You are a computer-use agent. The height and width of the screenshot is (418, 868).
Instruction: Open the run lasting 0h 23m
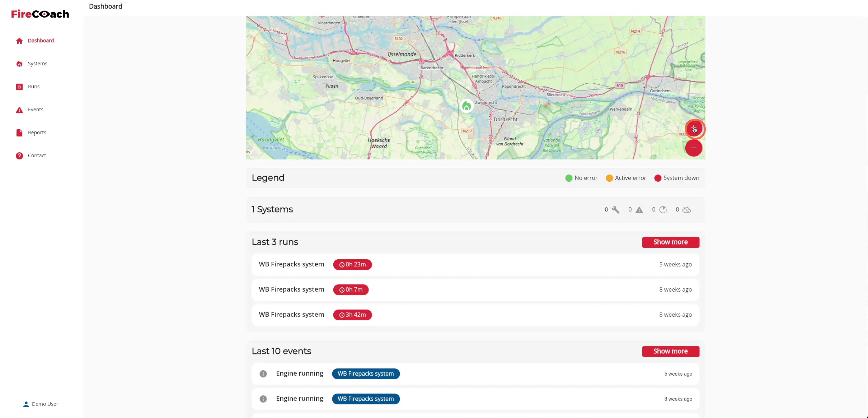click(475, 265)
